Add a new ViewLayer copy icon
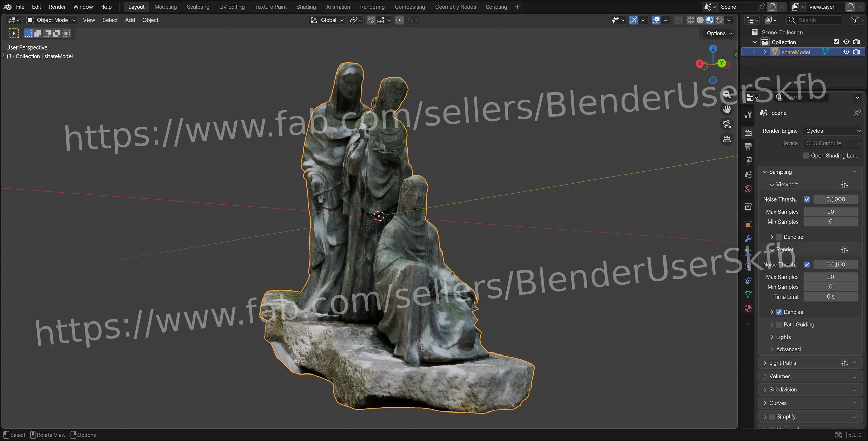The height and width of the screenshot is (441, 868). coord(850,7)
